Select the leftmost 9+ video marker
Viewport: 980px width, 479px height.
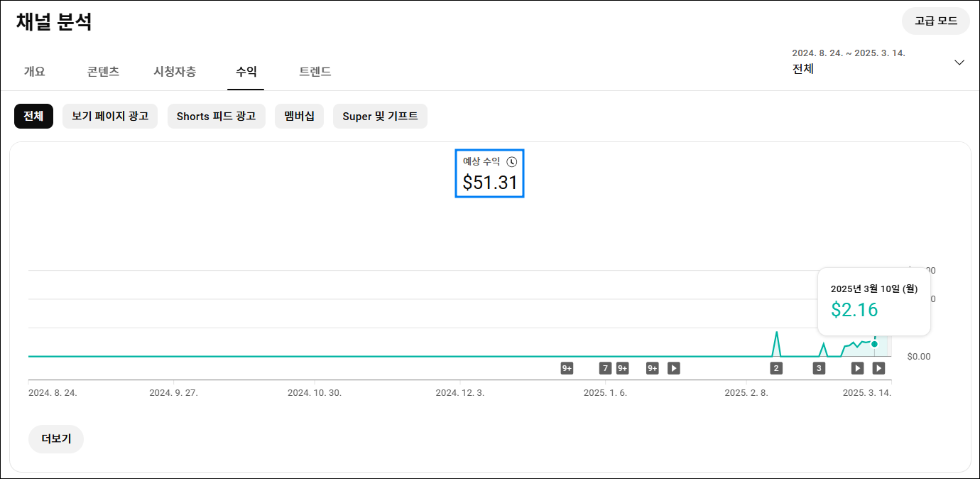click(567, 368)
